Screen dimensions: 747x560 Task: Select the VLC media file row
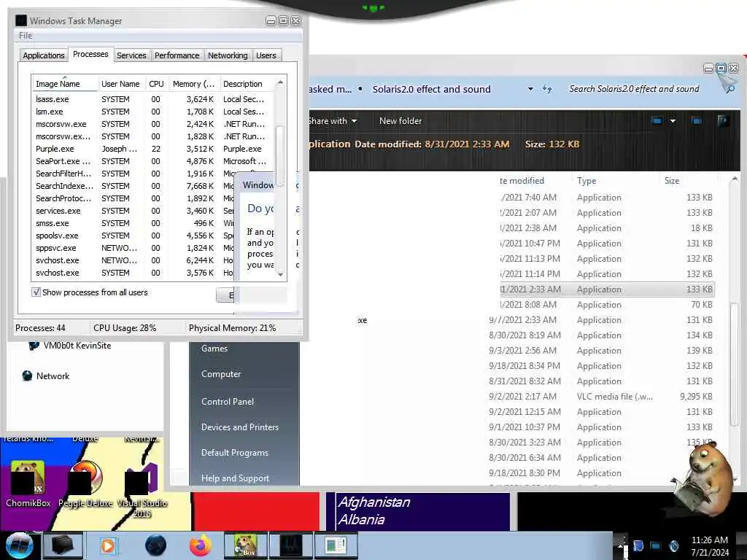[601, 397]
